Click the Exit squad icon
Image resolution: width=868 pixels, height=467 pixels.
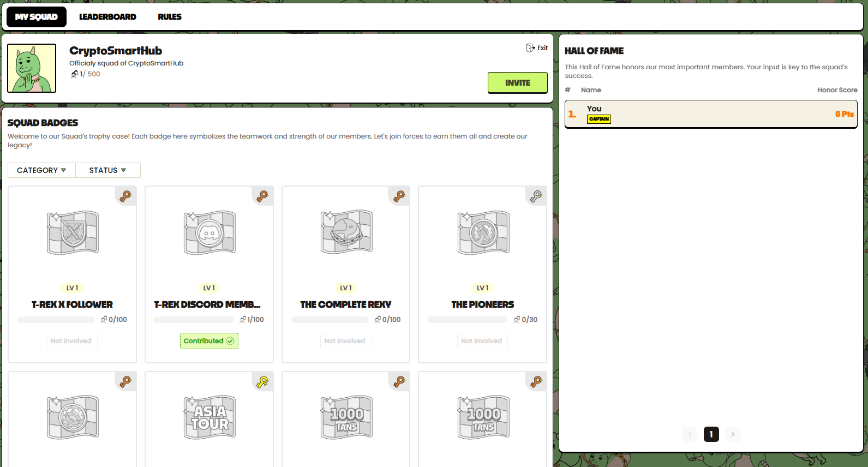tap(530, 48)
